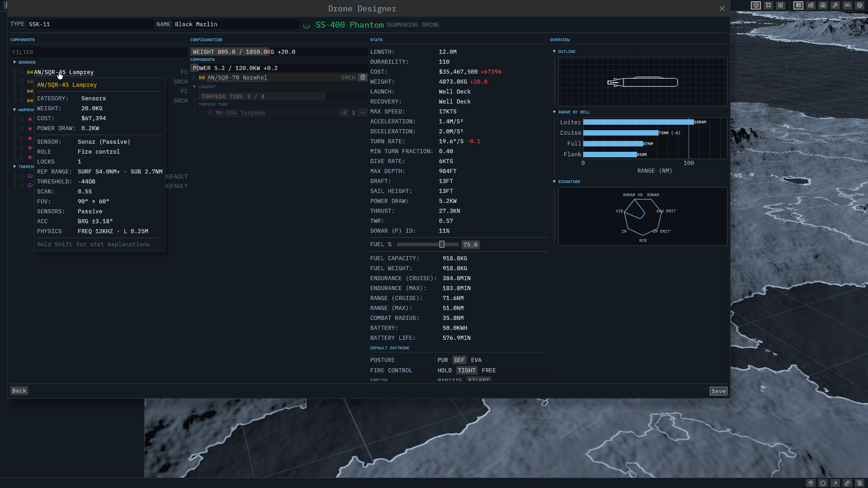Click the AN/SQR-45 Lamprey sensor icon

[x=30, y=72]
